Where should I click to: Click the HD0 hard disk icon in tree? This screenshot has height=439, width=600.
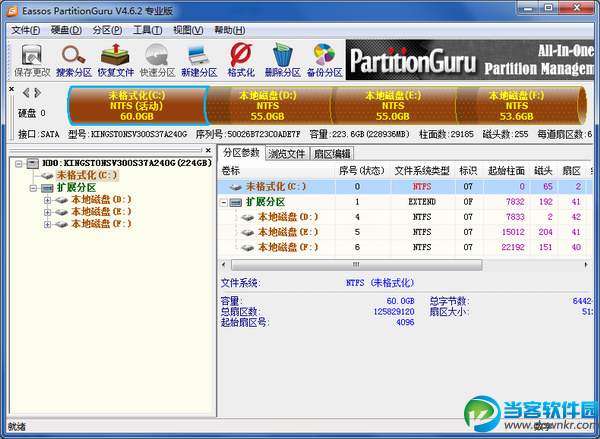tap(33, 163)
